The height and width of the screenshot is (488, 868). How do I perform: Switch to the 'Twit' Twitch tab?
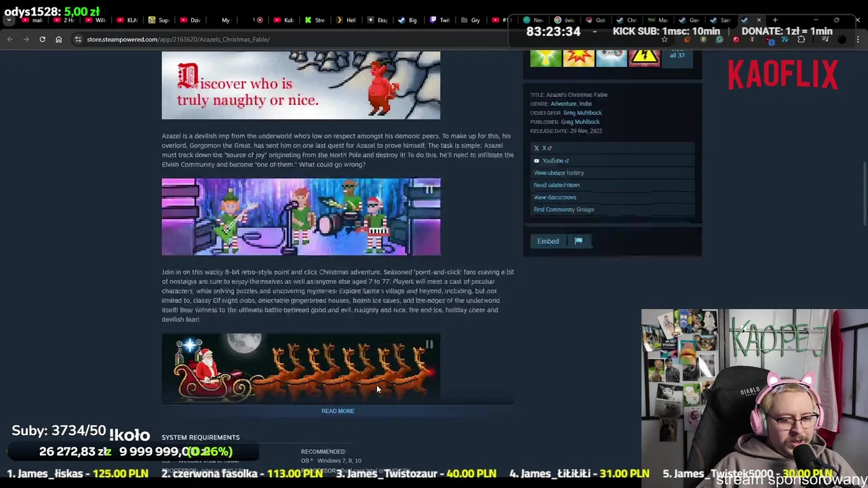[x=440, y=20]
